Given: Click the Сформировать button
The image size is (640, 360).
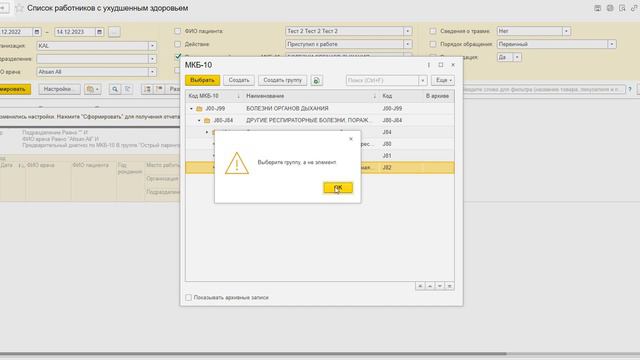Looking at the screenshot, I should (x=15, y=89).
